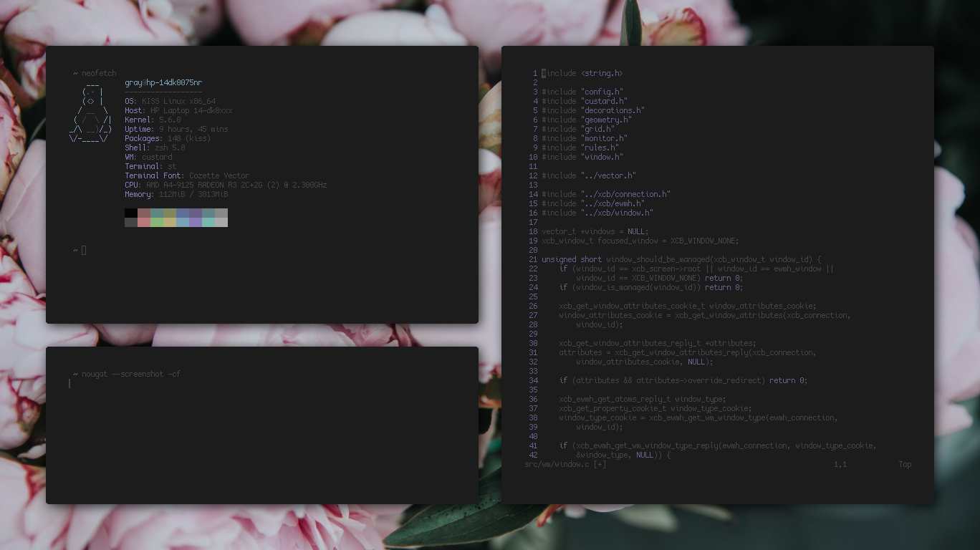980x550 pixels.
Task: Click the 'xcb_screen->root' condition on line 22
Action: [696, 269]
